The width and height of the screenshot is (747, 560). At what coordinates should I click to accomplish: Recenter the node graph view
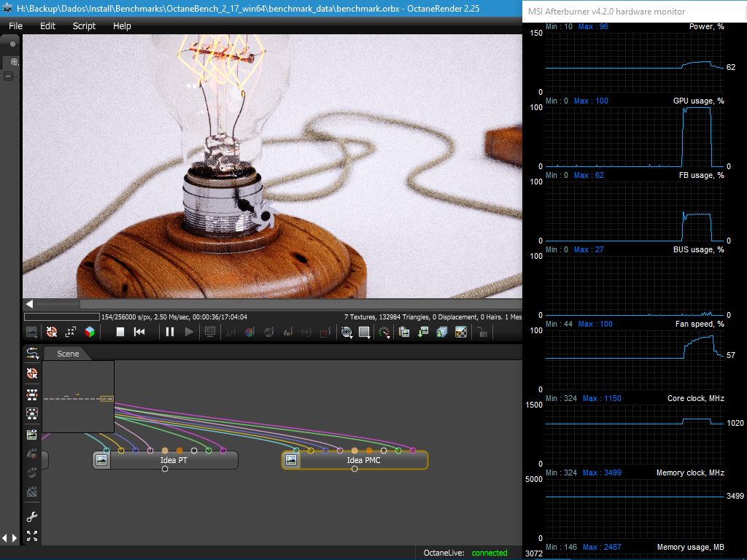(x=32, y=373)
